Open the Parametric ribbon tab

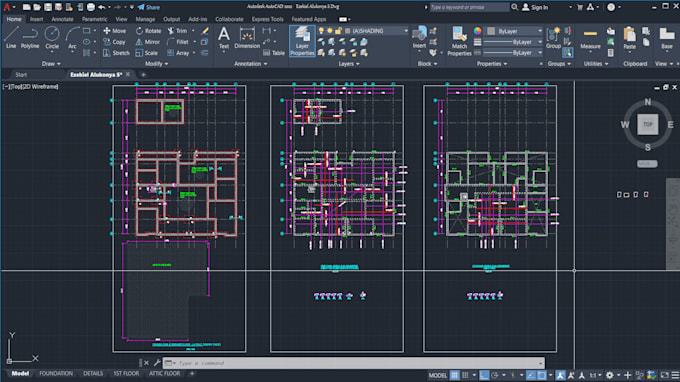click(x=94, y=19)
